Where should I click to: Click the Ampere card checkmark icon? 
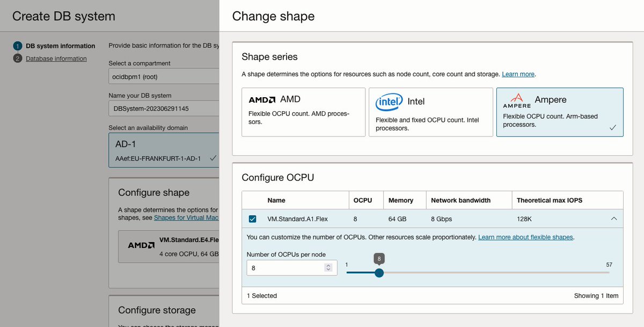[x=612, y=128]
